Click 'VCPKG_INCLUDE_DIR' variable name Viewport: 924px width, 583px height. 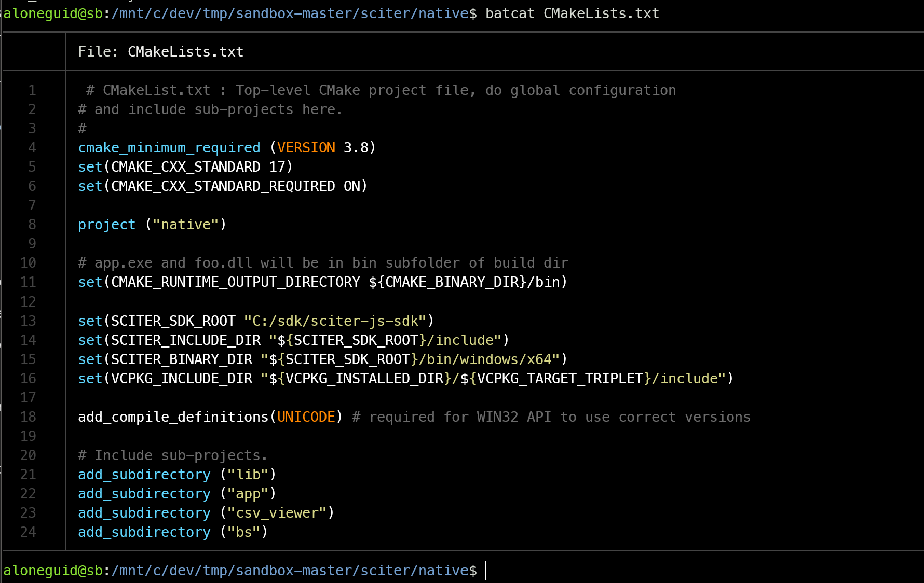coord(182,379)
